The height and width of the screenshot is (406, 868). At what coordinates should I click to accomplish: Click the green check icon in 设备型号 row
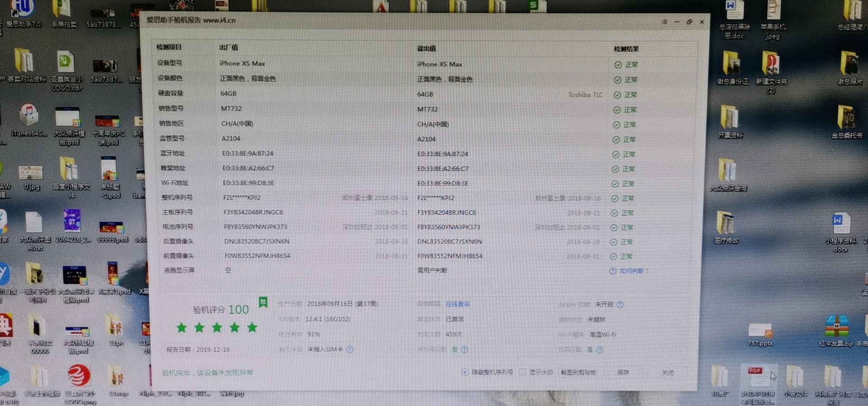[x=618, y=65]
